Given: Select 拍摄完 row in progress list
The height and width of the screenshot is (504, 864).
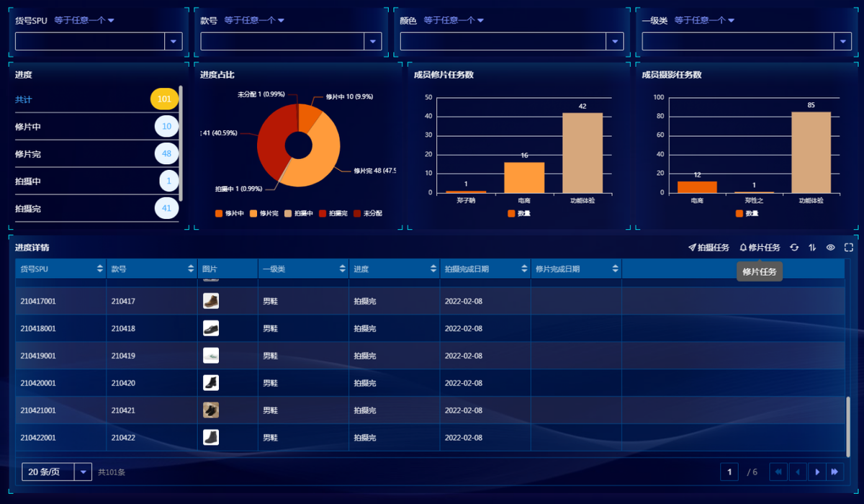Looking at the screenshot, I should [x=29, y=209].
